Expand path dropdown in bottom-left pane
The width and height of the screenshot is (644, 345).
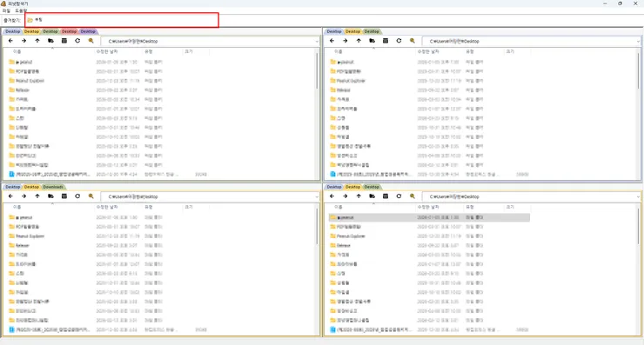(x=316, y=197)
